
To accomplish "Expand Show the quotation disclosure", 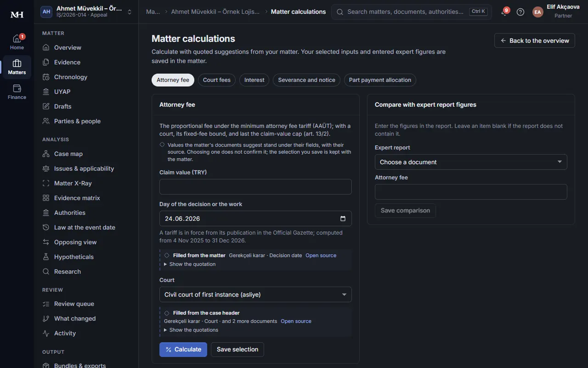I will click(190, 264).
